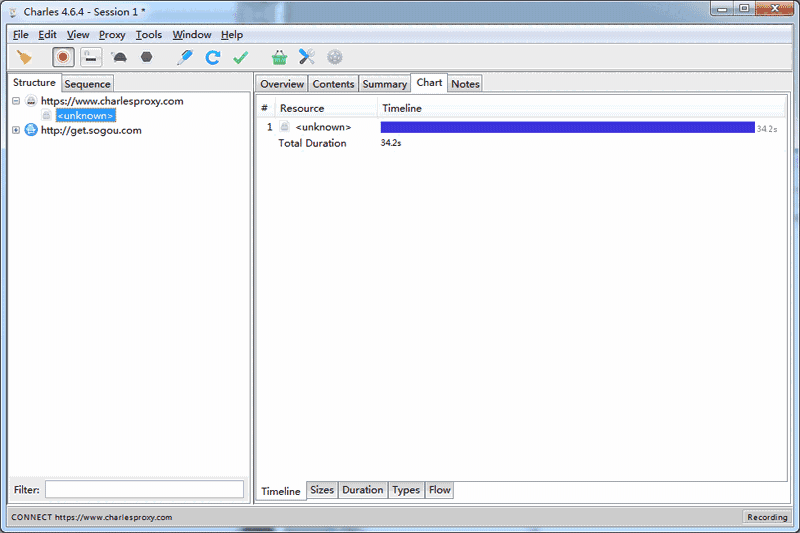Select the <unknown> entry in Structure tree
The width and height of the screenshot is (800, 533).
pos(86,116)
